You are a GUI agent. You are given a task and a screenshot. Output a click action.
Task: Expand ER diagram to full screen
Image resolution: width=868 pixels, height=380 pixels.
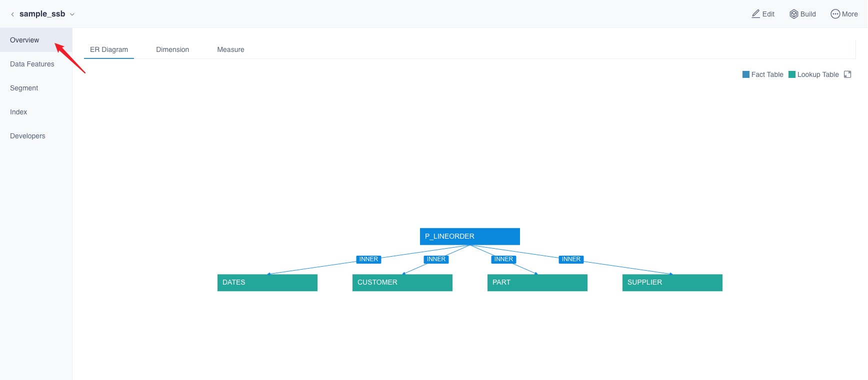click(x=847, y=74)
